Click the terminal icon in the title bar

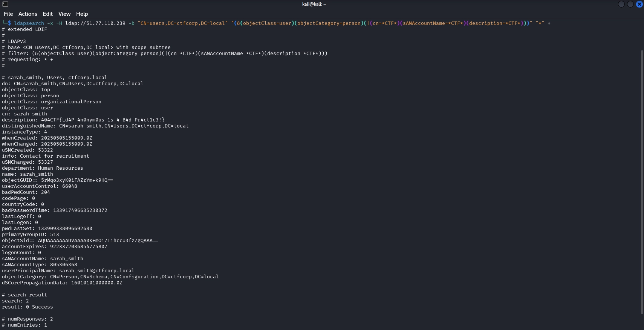[5, 4]
